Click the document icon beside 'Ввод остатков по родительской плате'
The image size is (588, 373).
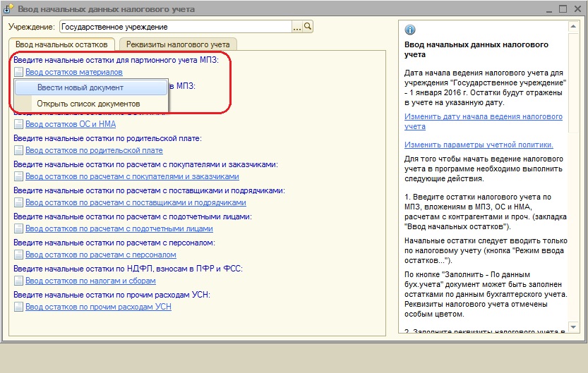19,150
